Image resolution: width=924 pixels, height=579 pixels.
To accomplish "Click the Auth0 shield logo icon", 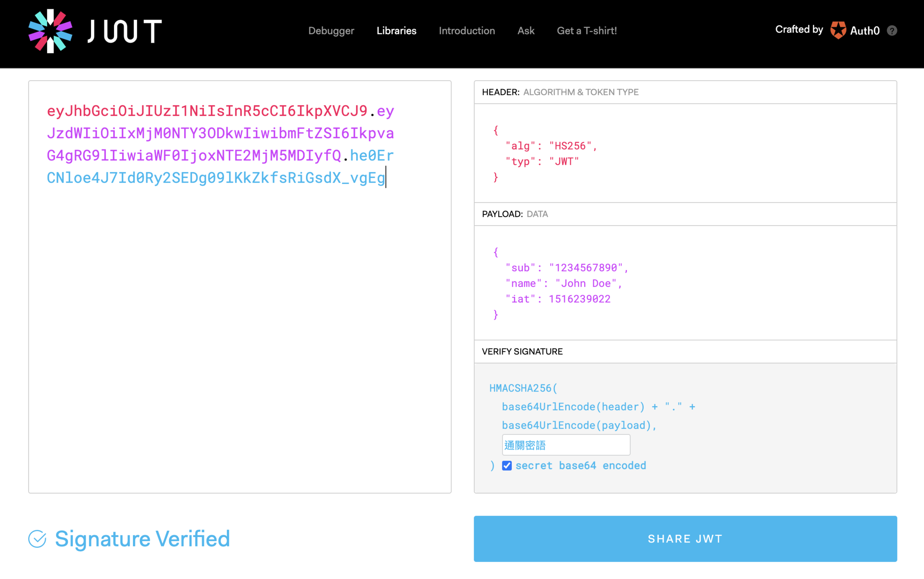I will (838, 30).
